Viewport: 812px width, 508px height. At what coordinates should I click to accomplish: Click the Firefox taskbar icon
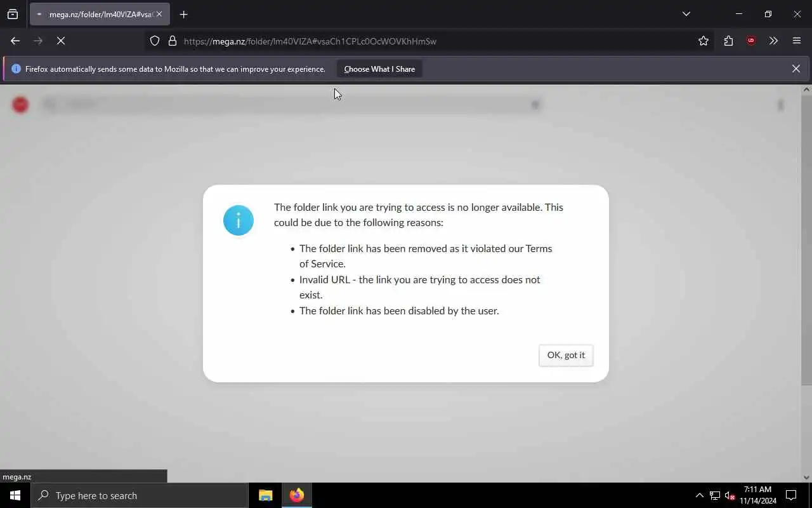[x=297, y=495]
